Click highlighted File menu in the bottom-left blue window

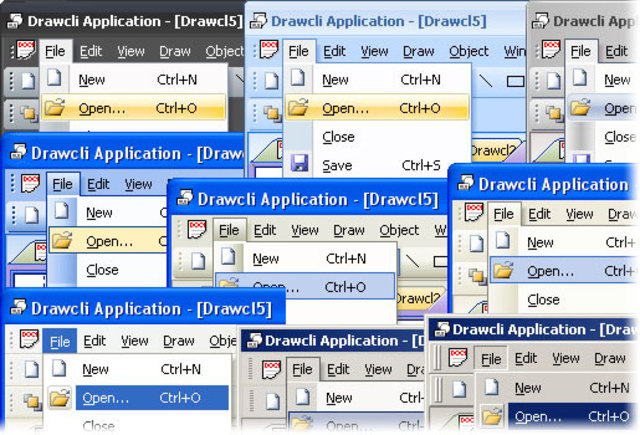[60, 341]
